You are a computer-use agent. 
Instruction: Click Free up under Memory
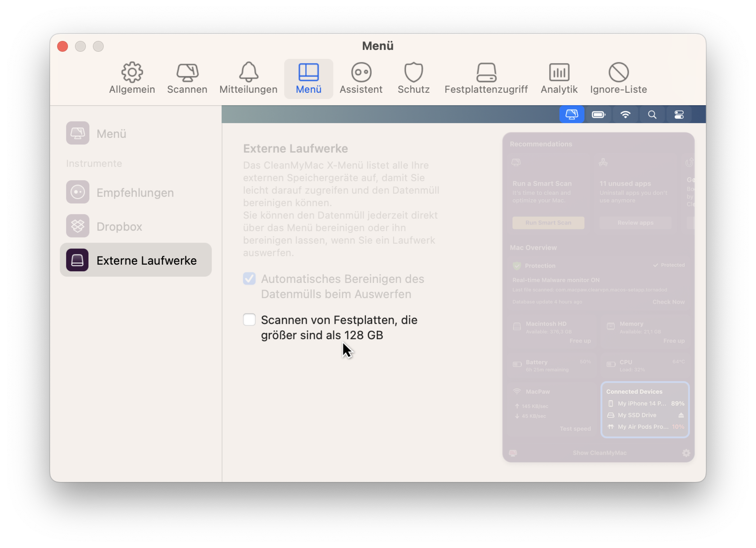(x=674, y=340)
